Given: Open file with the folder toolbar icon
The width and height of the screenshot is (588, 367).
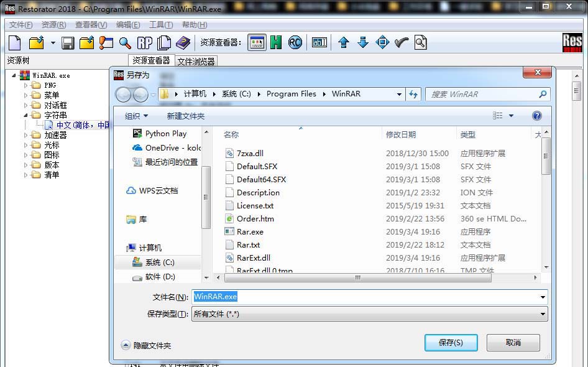Looking at the screenshot, I should point(37,43).
